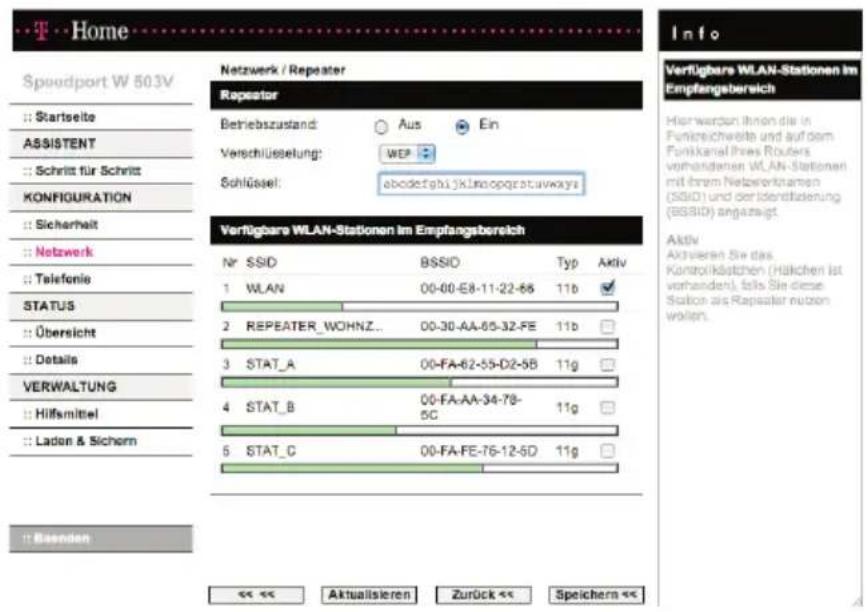Click BSSID 00-30-AA-65-32-FE
868x612 pixels.
478,326
